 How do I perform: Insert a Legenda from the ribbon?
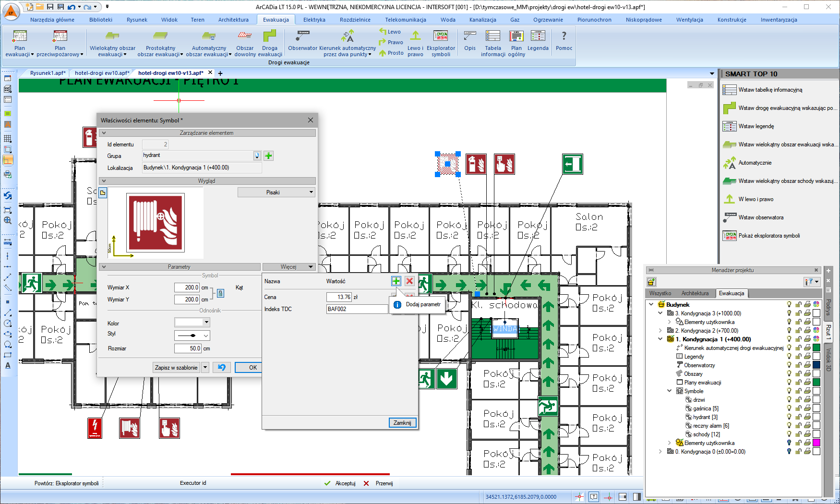538,41
